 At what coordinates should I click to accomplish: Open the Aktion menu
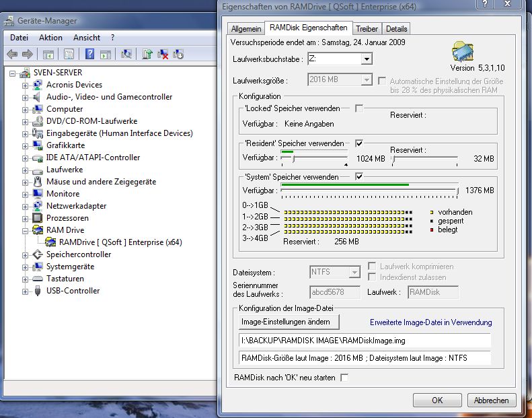click(x=50, y=37)
